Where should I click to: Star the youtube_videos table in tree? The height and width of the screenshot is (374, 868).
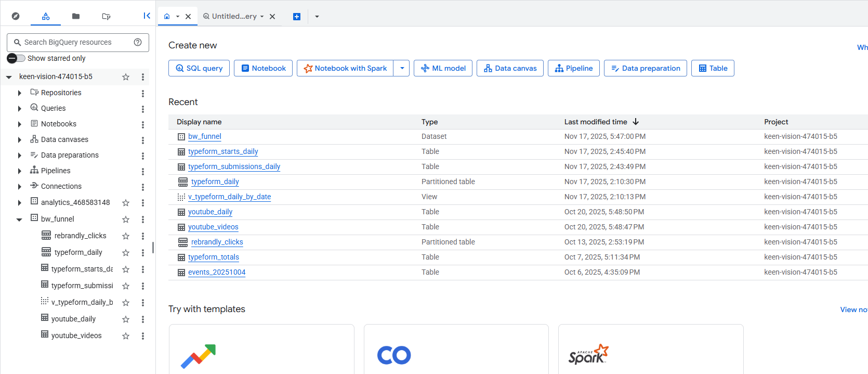(x=126, y=336)
